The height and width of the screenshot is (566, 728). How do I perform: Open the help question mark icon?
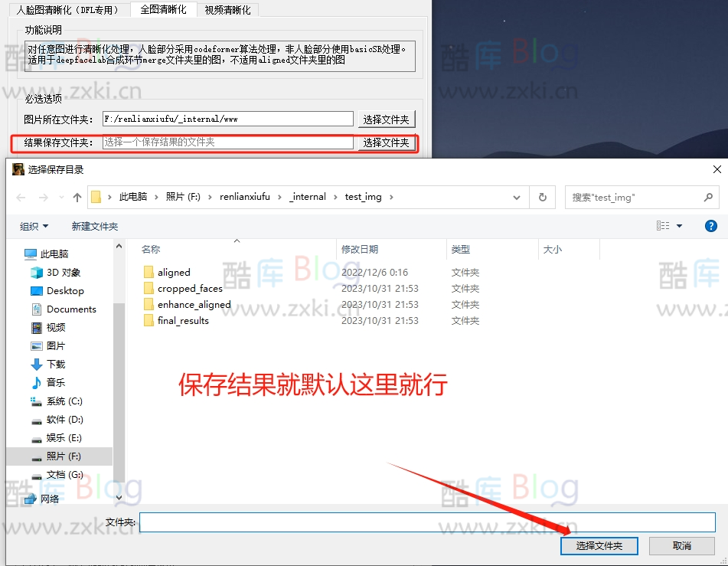click(711, 225)
